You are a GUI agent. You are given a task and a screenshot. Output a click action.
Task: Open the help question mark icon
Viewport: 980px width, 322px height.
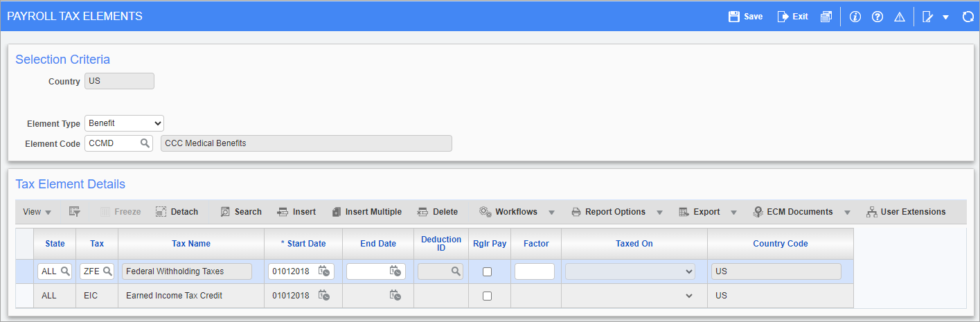click(877, 17)
